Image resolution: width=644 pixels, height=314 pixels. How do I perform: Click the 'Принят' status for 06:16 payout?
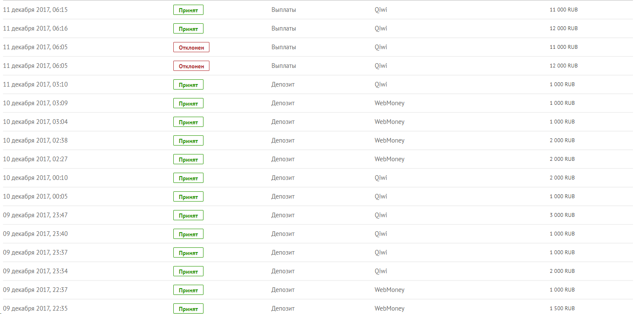coord(188,28)
